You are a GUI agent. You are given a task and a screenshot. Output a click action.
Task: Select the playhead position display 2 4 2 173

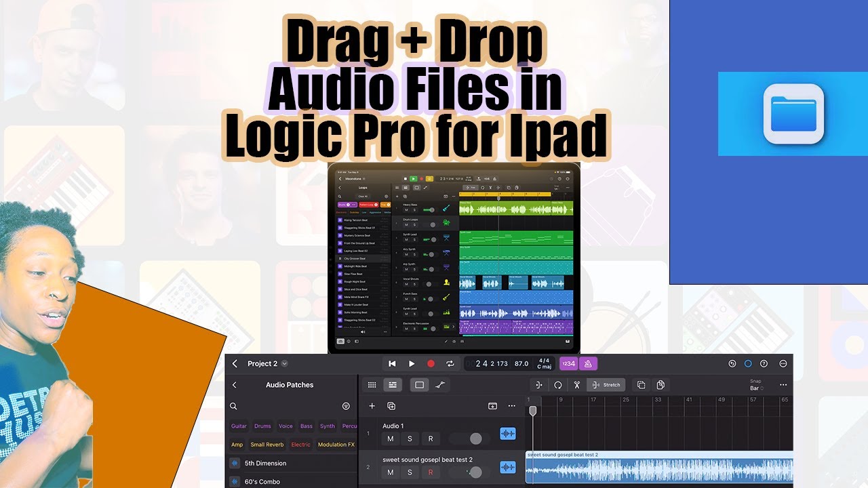(492, 364)
